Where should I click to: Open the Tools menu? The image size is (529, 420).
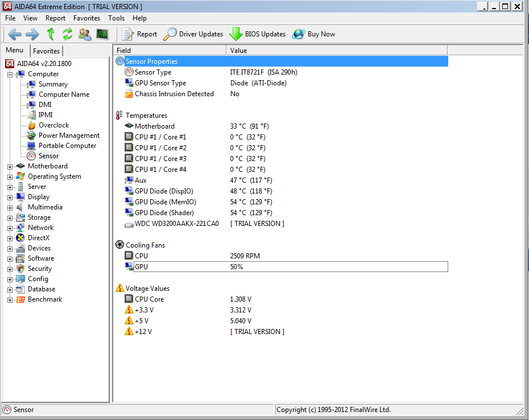pyautogui.click(x=117, y=18)
